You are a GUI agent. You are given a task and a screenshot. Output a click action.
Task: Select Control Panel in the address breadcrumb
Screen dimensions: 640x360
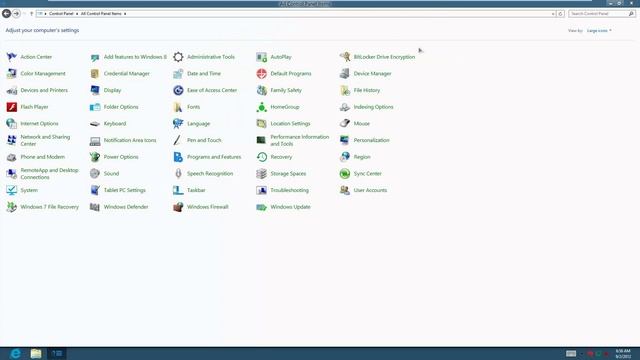(x=61, y=14)
